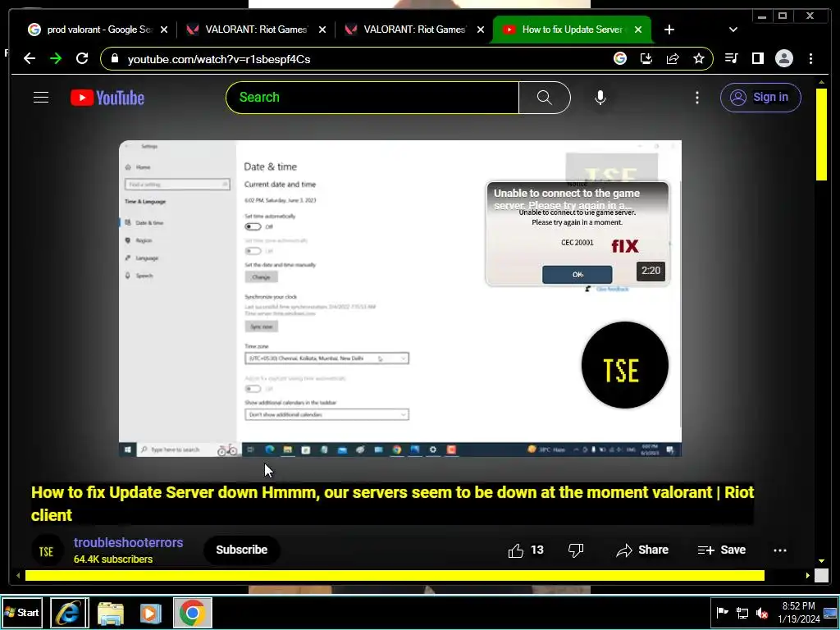840x630 pixels.
Task: Open File Explorer from taskbar
Action: click(x=111, y=614)
